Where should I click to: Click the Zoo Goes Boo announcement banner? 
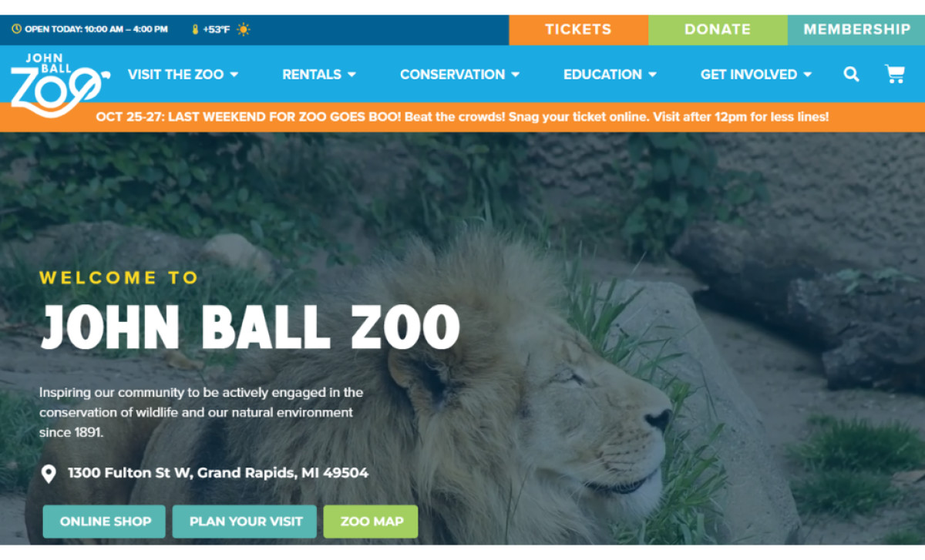click(x=462, y=117)
